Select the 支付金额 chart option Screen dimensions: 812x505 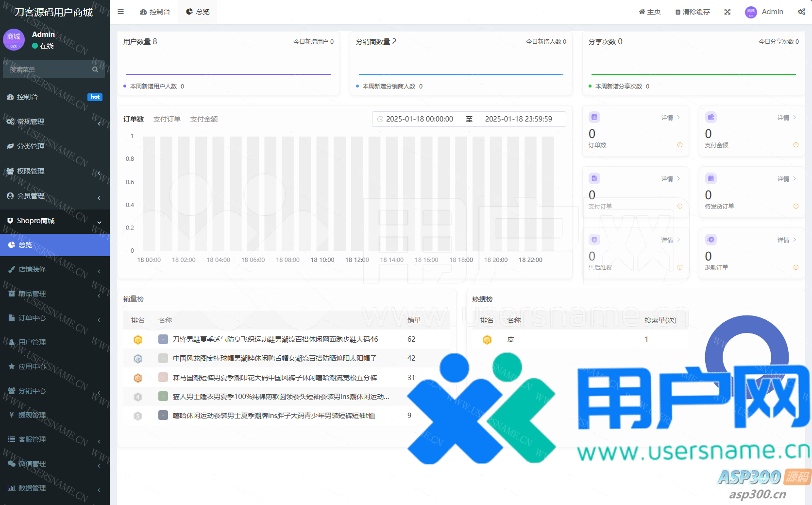point(204,119)
